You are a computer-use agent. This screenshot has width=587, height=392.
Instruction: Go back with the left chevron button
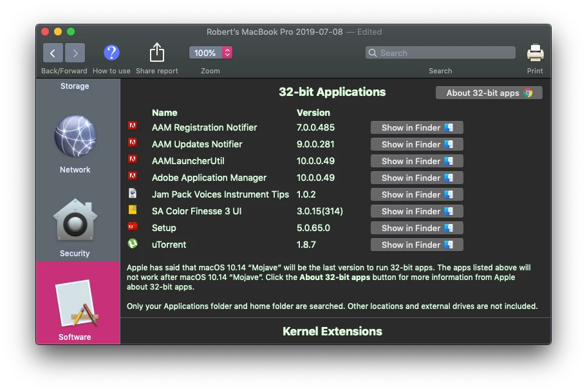(x=53, y=53)
